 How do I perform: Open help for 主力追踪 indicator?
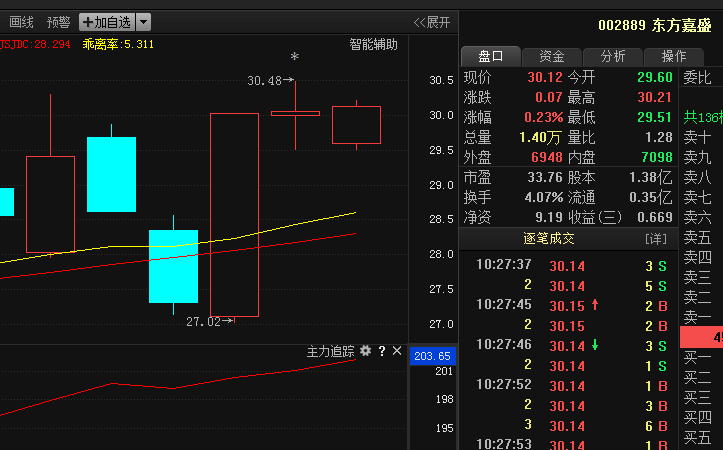coord(382,351)
